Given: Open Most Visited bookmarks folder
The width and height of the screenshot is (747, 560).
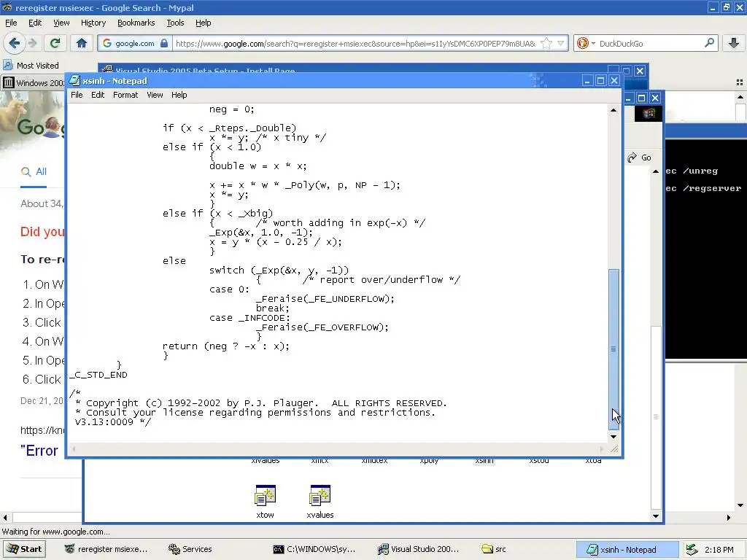Looking at the screenshot, I should pyautogui.click(x=31, y=65).
